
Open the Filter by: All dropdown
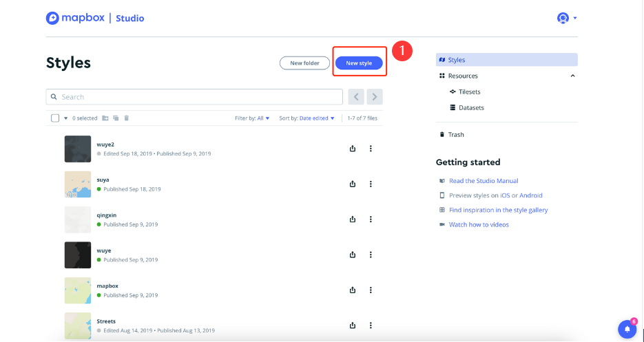(x=252, y=118)
